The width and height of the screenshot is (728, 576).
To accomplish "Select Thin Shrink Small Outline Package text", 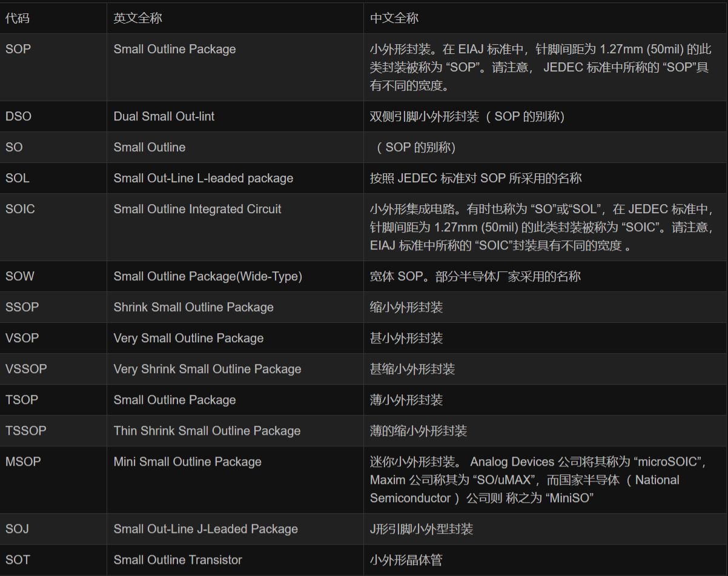I will 207,431.
